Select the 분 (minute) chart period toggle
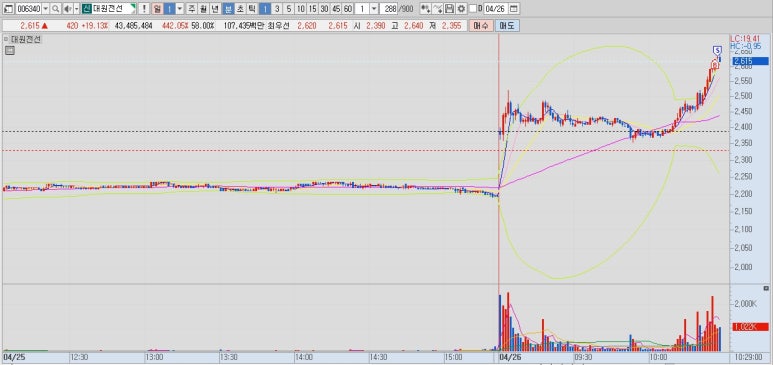 tap(228, 9)
